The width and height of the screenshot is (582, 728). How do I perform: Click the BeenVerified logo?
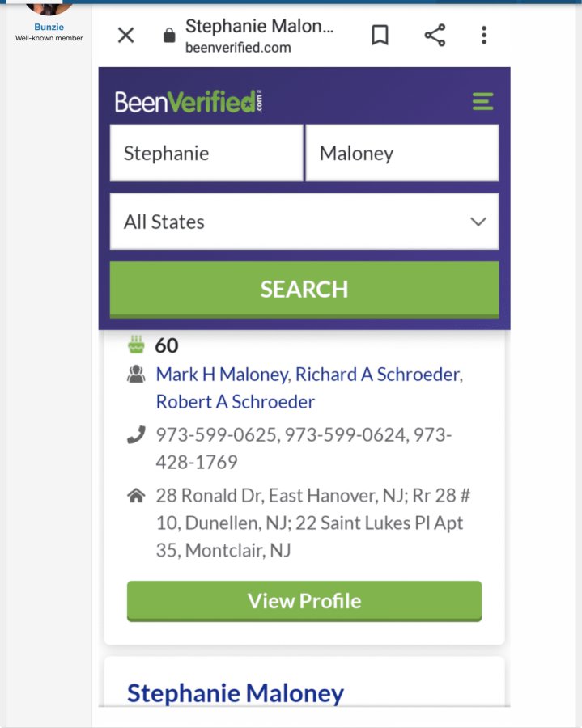coord(189,102)
